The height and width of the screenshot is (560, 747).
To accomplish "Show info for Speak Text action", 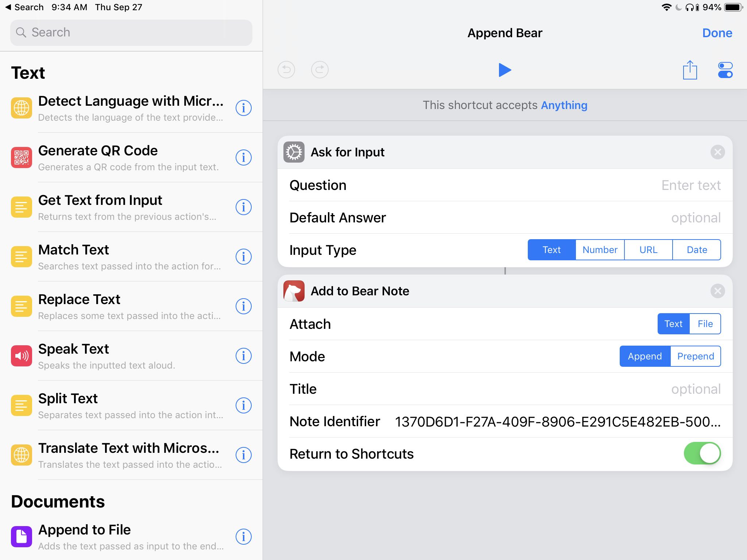I will 243,356.
